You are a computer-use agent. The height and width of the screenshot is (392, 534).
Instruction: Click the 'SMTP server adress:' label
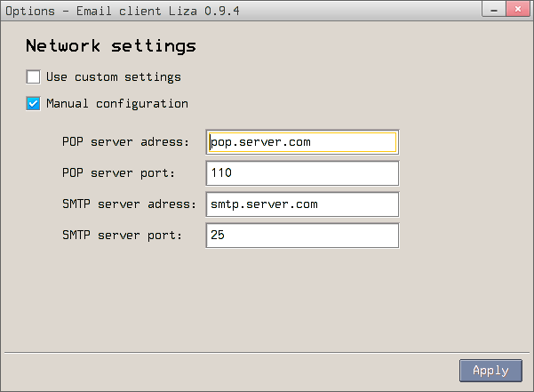point(129,204)
